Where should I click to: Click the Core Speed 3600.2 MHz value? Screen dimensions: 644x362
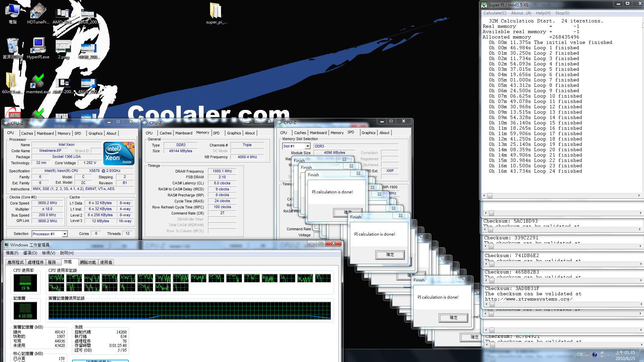click(47, 203)
